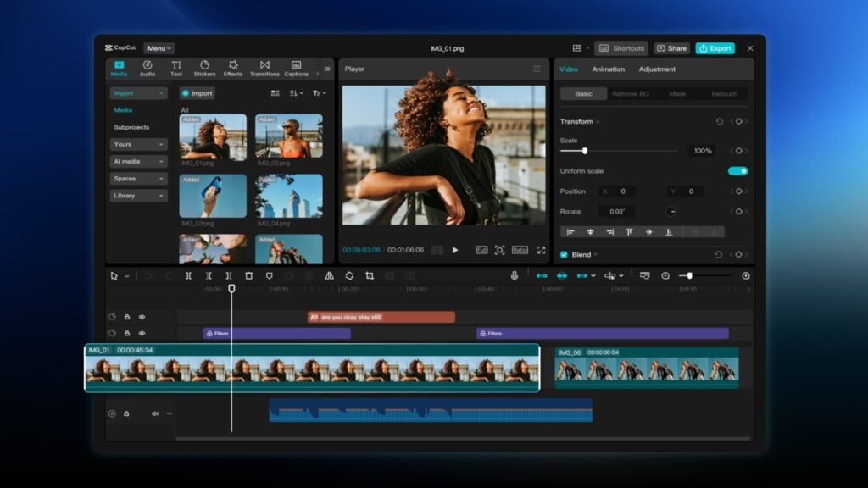Switch media list to grid view icon

coord(275,93)
